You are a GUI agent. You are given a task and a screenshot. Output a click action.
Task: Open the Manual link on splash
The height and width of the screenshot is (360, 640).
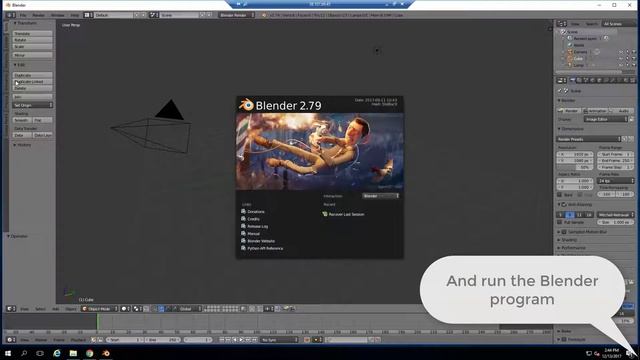pos(250,233)
